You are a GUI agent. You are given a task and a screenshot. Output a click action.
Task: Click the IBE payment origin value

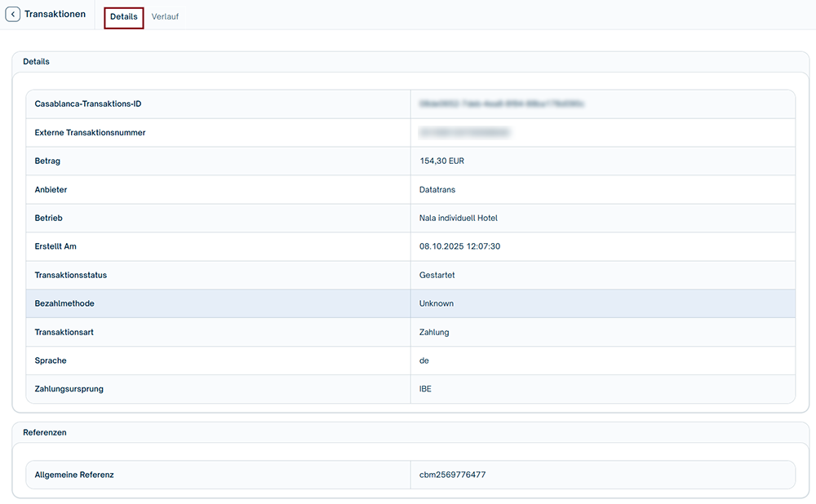425,390
